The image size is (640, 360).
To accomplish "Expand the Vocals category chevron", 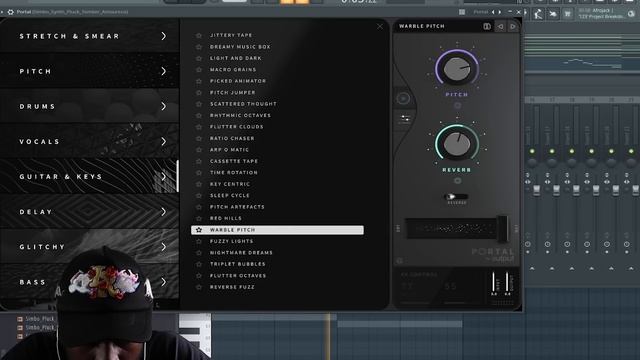I will [x=164, y=141].
